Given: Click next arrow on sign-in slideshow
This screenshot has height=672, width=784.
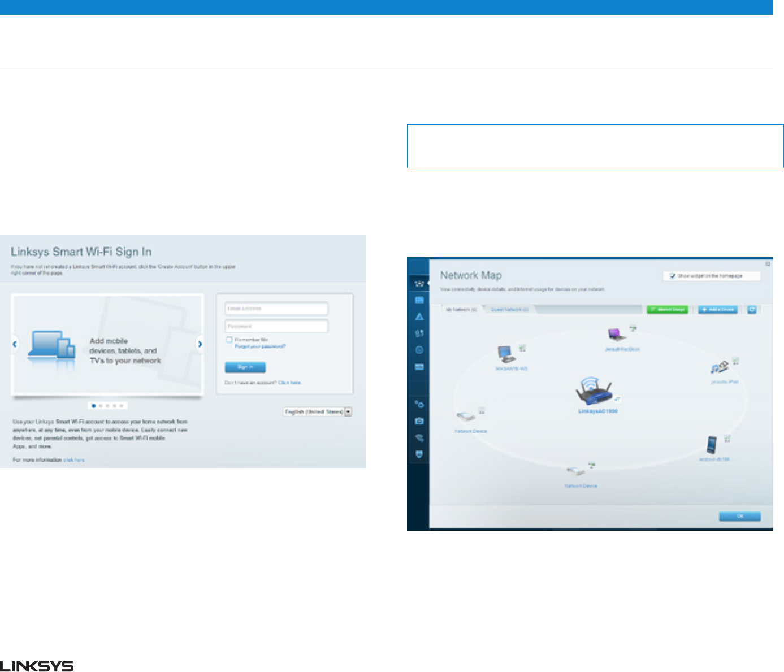Looking at the screenshot, I should [200, 344].
